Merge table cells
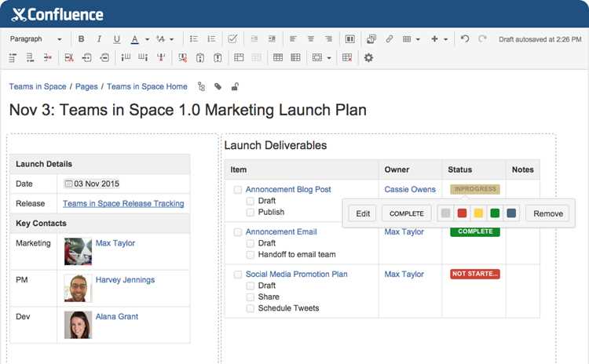Screen dimensions: 589x364 (x=239, y=58)
